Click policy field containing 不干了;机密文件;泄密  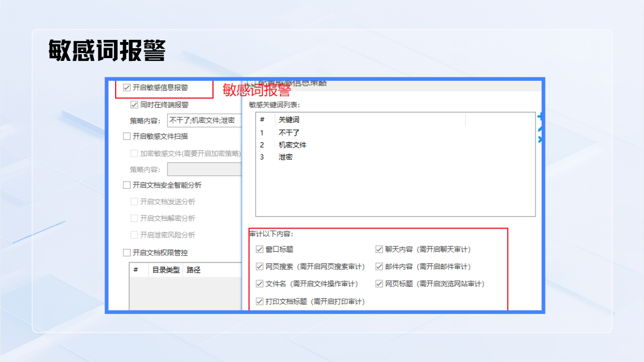205,121
